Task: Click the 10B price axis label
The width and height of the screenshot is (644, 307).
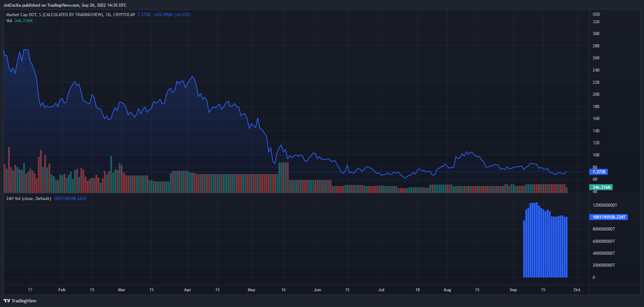Action: (596, 155)
